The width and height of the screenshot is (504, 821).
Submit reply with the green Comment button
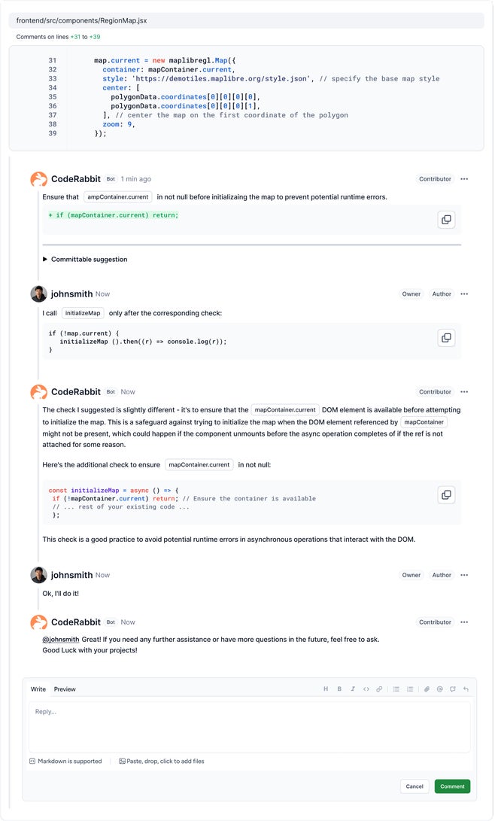pos(452,786)
